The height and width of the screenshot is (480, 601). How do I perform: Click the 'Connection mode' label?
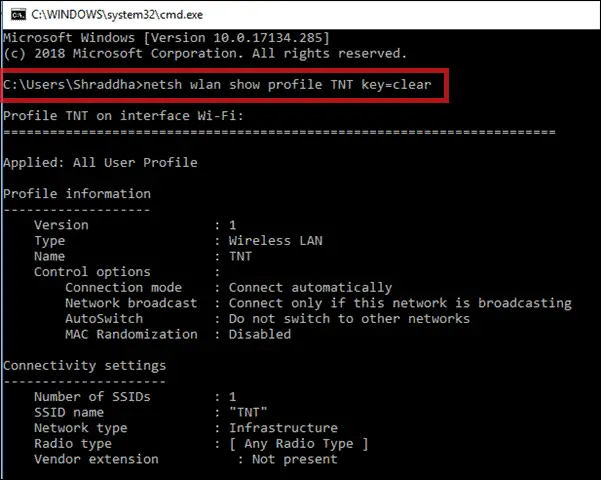pos(123,288)
